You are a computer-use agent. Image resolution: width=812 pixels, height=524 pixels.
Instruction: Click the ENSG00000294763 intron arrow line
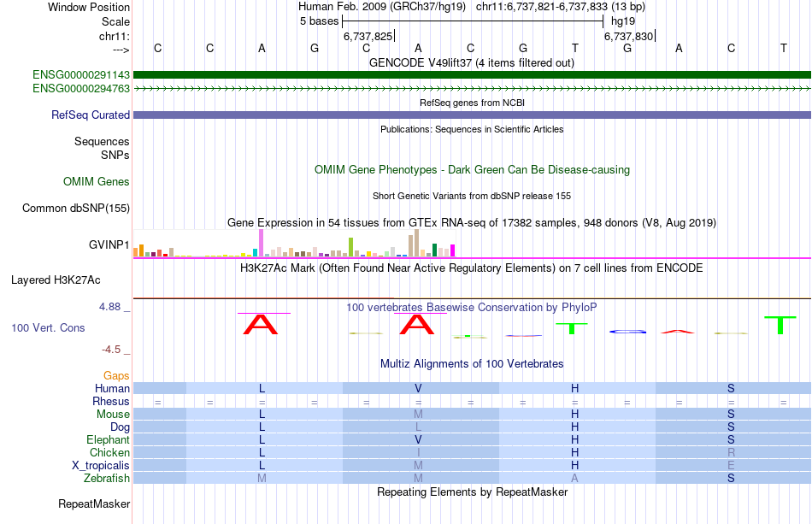pyautogui.click(x=472, y=89)
